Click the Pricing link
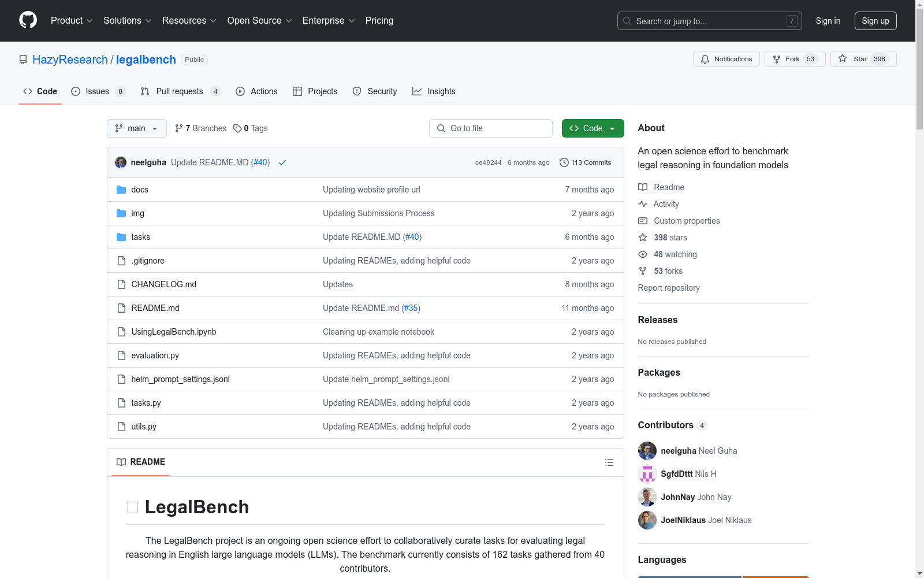Screen dimensions: 924x578 click(x=379, y=20)
